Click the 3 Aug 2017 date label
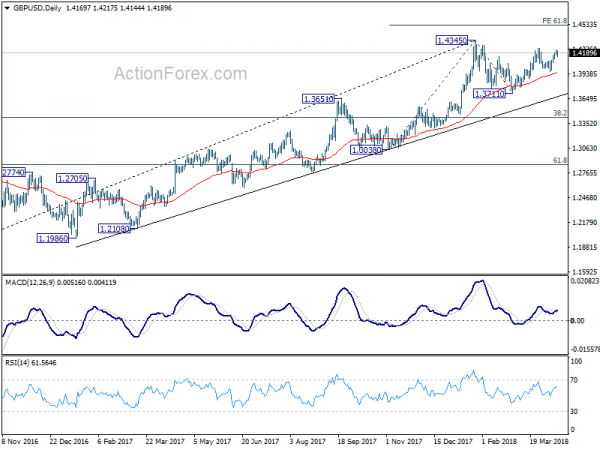 (x=308, y=441)
